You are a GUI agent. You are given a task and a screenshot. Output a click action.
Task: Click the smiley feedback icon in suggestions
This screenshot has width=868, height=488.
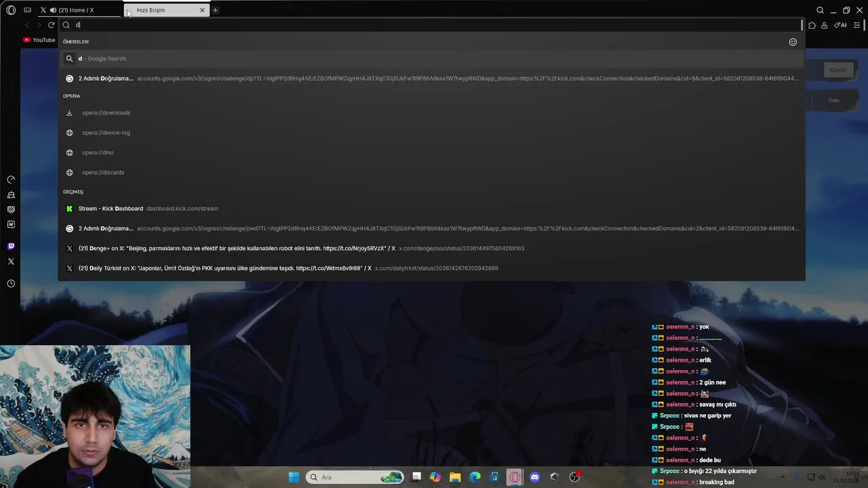[793, 42]
